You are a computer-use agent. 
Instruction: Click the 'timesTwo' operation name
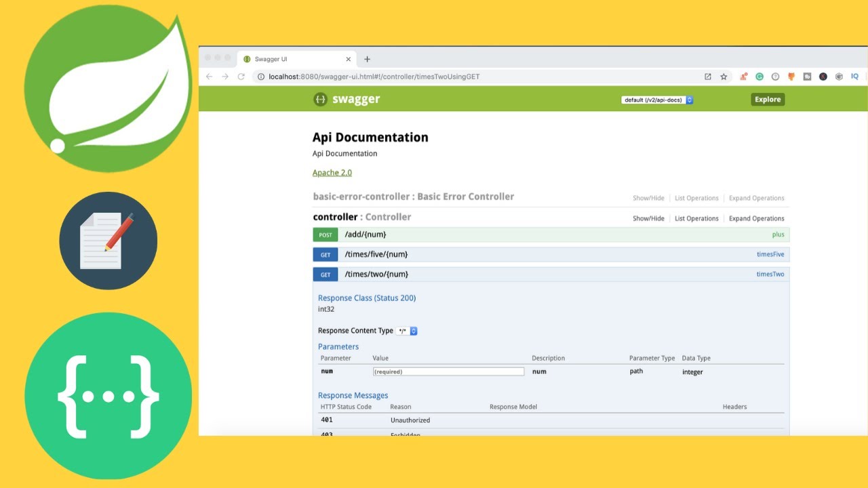(770, 274)
